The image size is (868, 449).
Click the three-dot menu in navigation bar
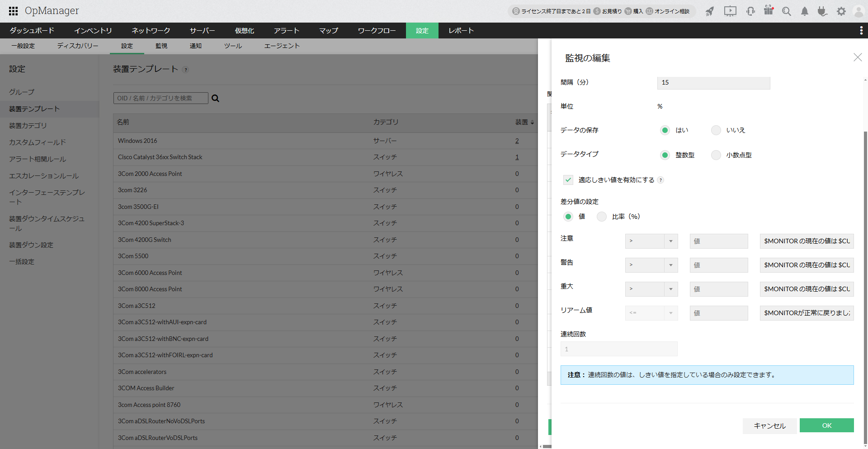(x=861, y=30)
